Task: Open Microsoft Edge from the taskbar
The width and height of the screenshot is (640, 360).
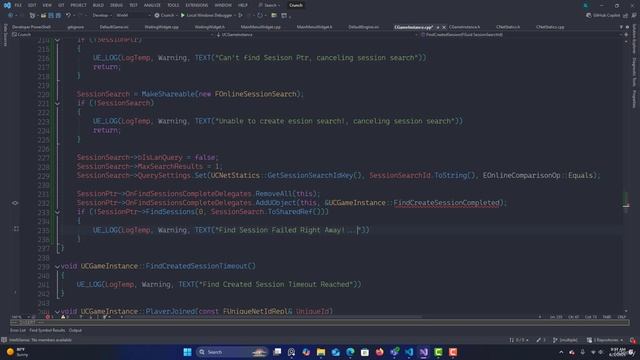Action: tap(350, 352)
